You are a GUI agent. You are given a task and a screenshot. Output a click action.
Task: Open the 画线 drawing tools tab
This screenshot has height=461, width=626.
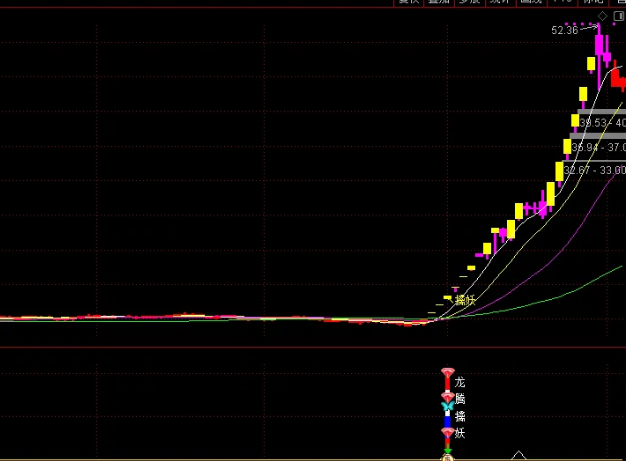coord(532,3)
